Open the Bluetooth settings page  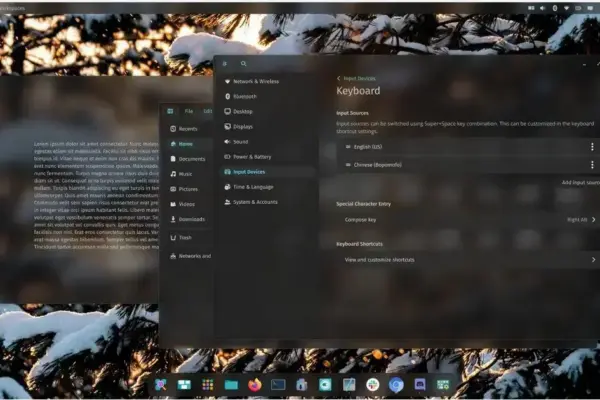[x=267, y=96]
